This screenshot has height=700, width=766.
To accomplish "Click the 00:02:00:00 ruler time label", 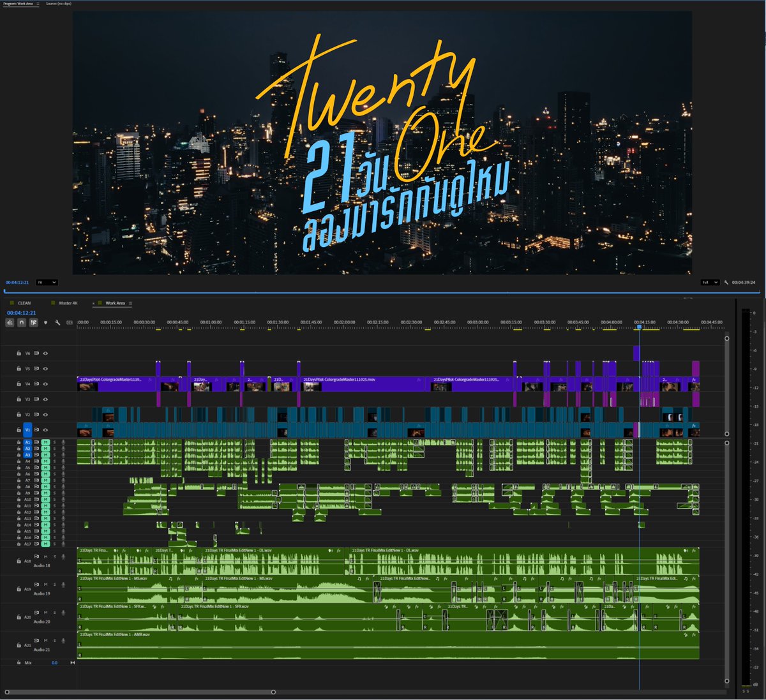I will [345, 322].
